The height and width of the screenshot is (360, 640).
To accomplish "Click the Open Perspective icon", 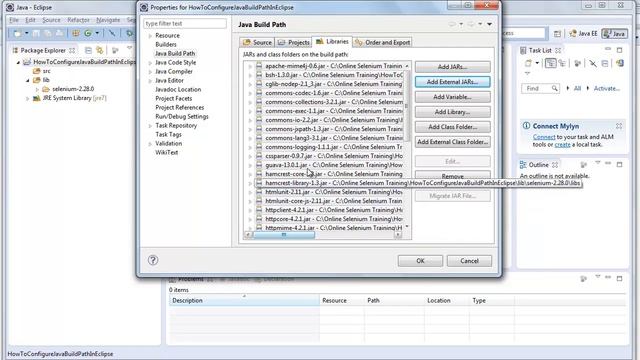I will [x=557, y=34].
